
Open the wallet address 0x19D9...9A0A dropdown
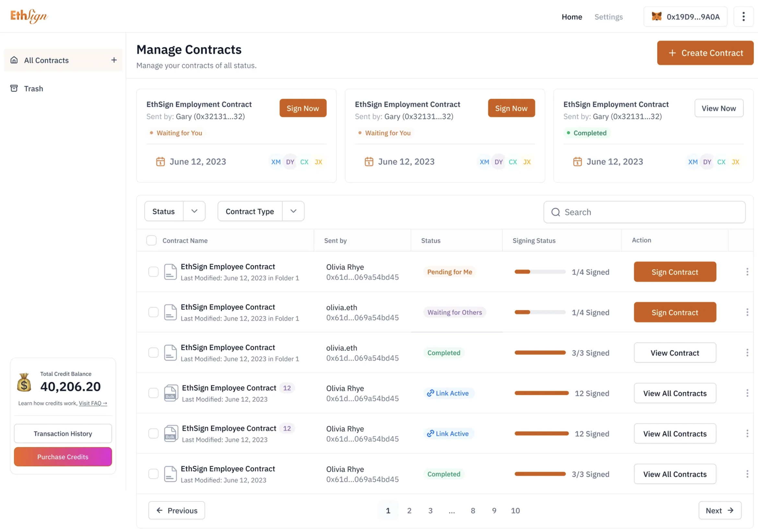click(x=693, y=17)
